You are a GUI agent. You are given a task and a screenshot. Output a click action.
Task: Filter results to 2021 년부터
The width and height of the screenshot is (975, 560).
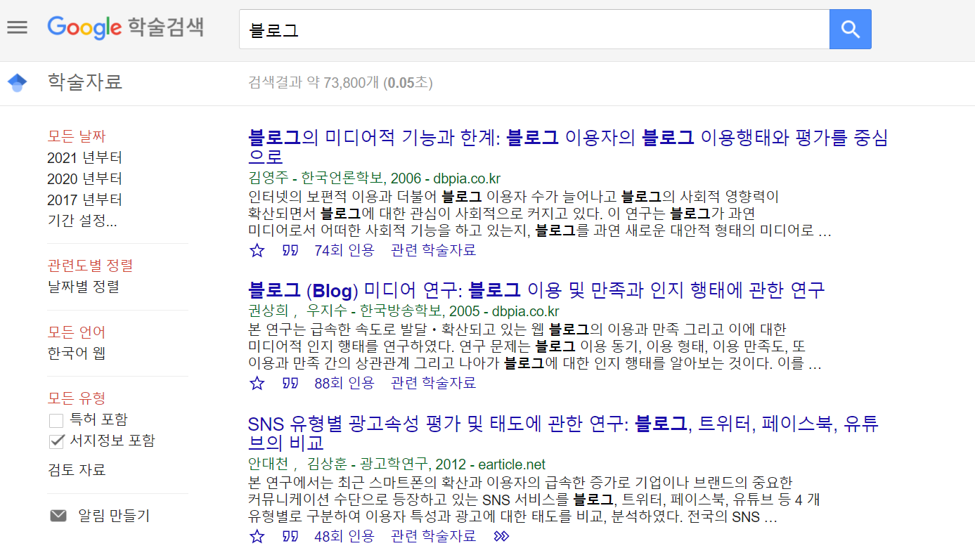(84, 157)
